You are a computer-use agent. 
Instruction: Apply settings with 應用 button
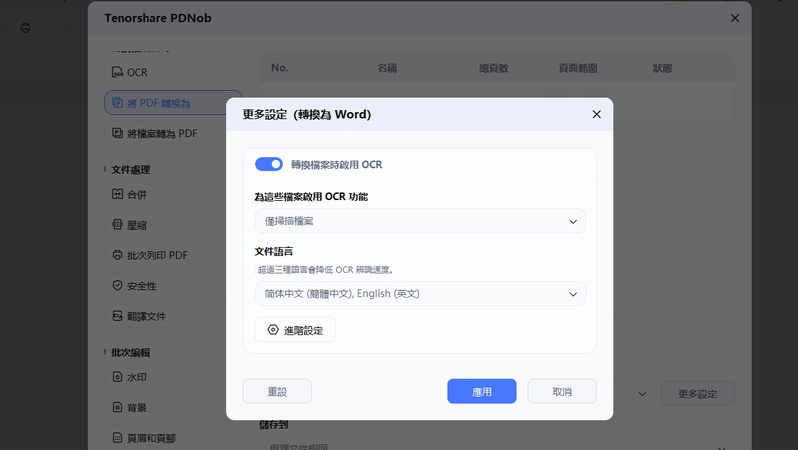click(x=481, y=391)
